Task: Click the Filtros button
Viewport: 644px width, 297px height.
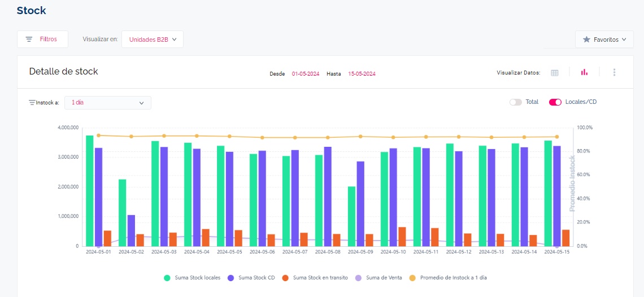Action: [x=43, y=40]
